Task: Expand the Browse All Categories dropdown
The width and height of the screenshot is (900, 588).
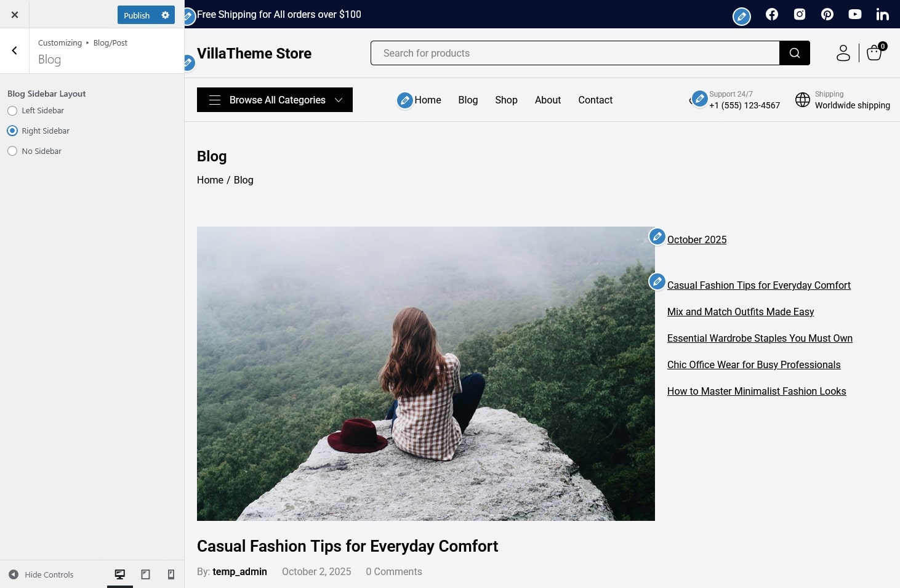Action: [275, 100]
